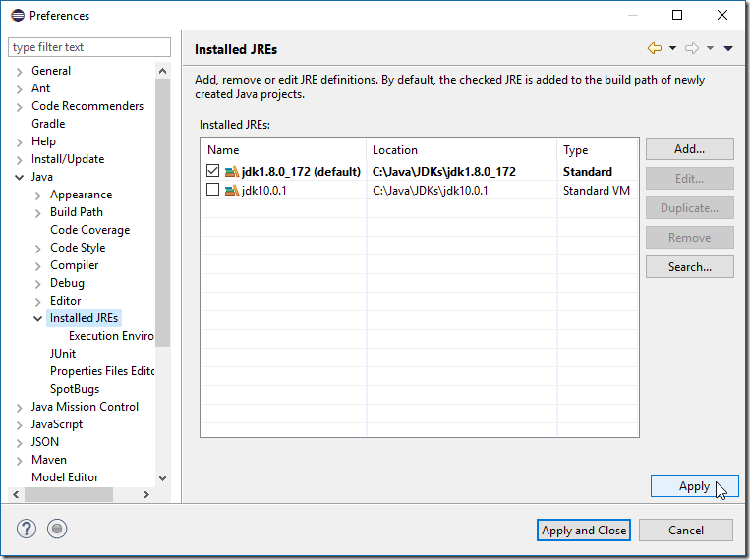
Task: Click the record button icon beside help
Action: tap(57, 529)
